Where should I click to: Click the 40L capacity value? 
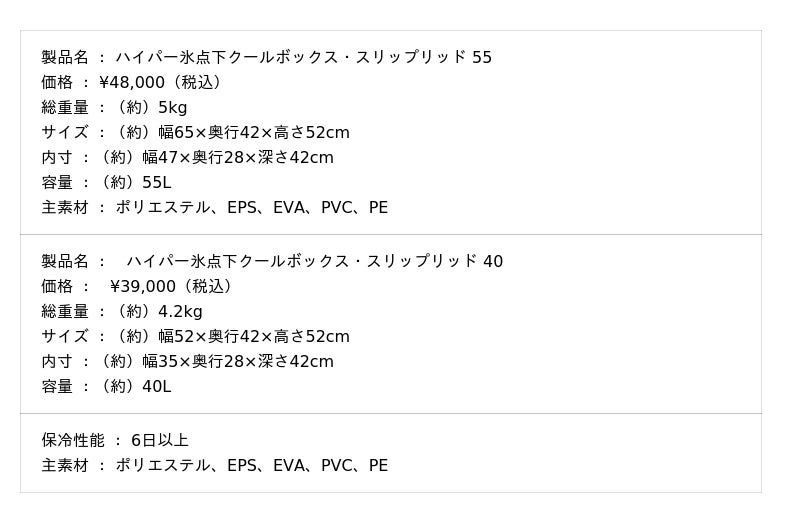point(156,387)
